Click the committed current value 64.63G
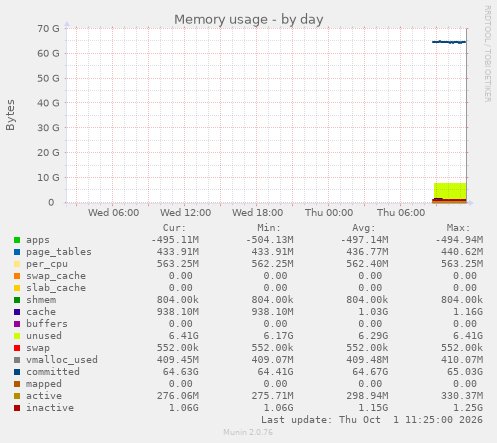The height and width of the screenshot is (443, 497). click(181, 372)
